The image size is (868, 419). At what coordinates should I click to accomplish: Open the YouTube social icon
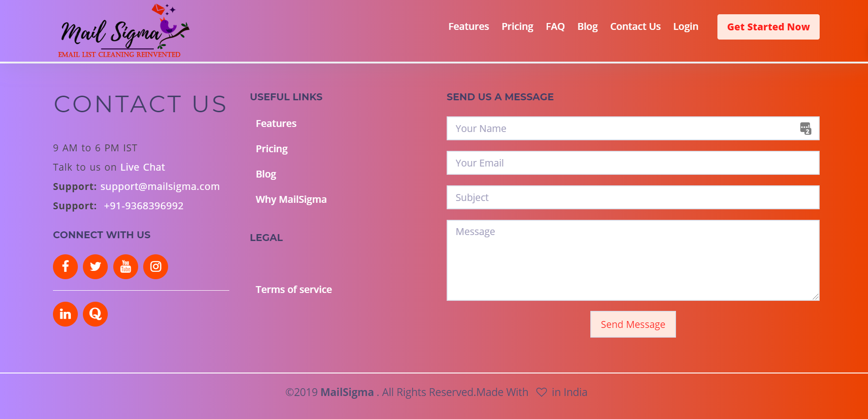(126, 267)
